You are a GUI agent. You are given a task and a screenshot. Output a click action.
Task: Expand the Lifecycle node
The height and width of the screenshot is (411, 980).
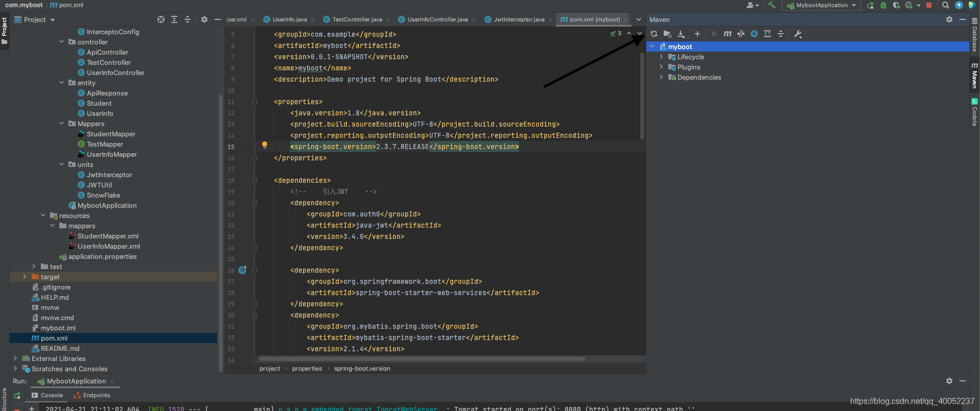click(x=662, y=57)
